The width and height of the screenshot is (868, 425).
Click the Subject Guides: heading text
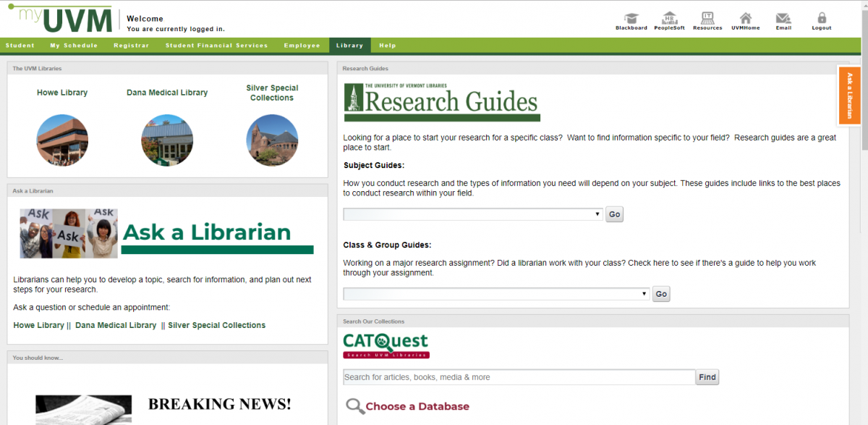click(x=374, y=165)
